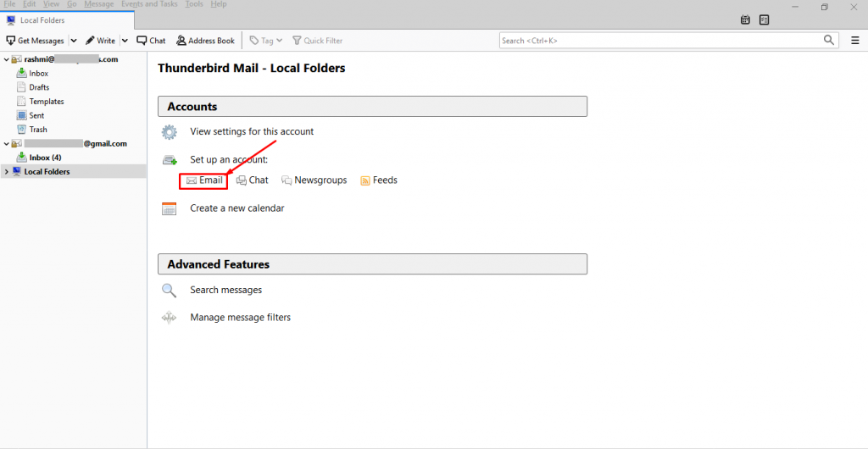Select the gmail.com account row

pos(73,144)
